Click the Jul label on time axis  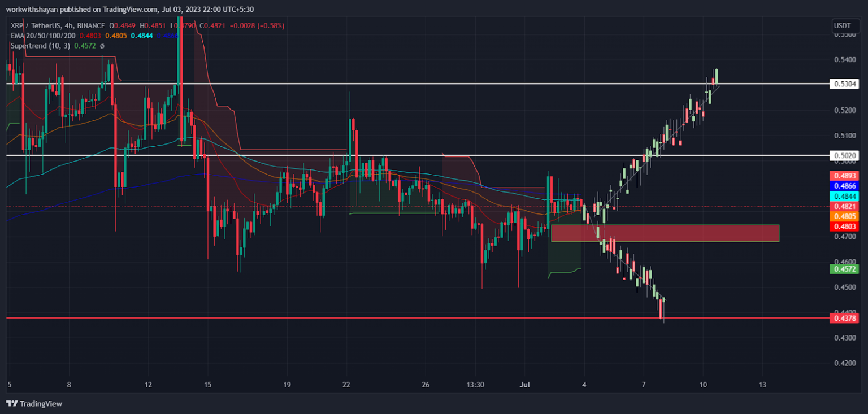[524, 385]
